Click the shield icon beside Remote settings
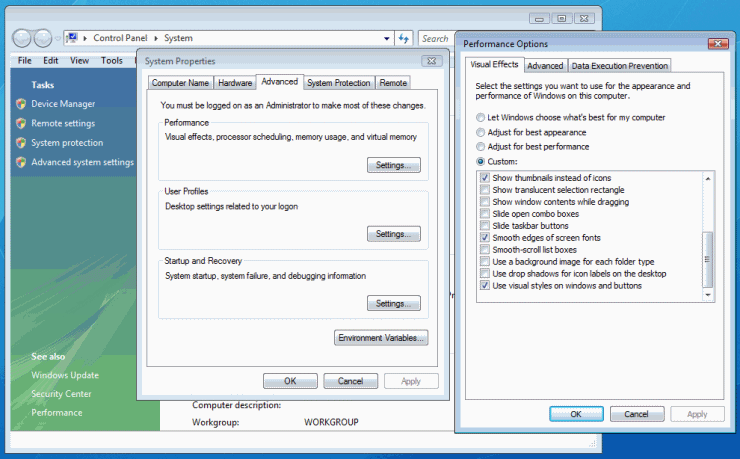The width and height of the screenshot is (740, 459). (x=21, y=123)
